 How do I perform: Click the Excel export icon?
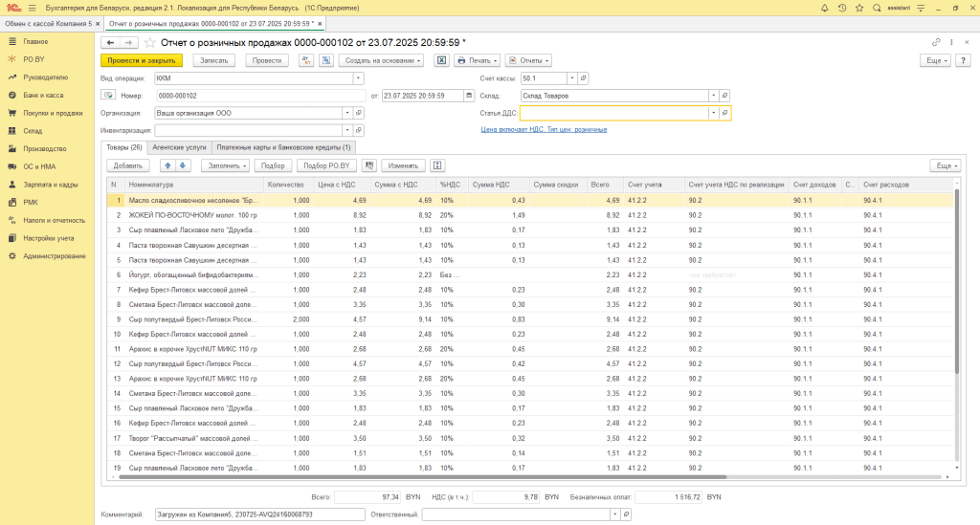tap(441, 60)
